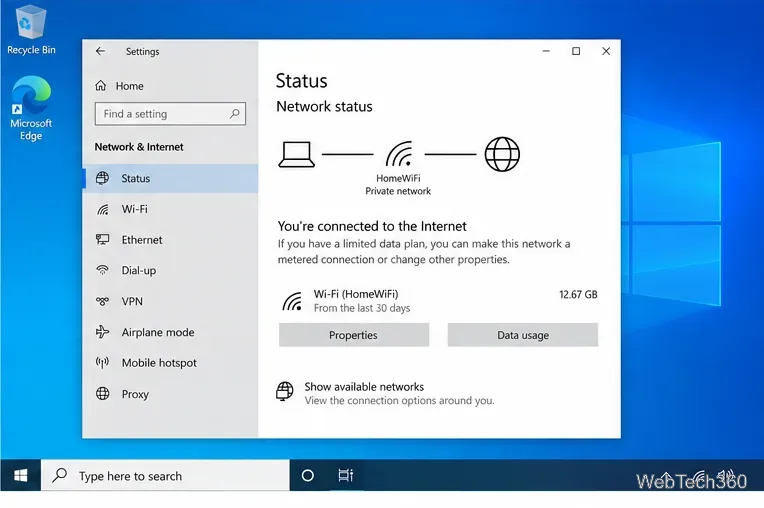Click the 12.67 GB usage value

578,295
